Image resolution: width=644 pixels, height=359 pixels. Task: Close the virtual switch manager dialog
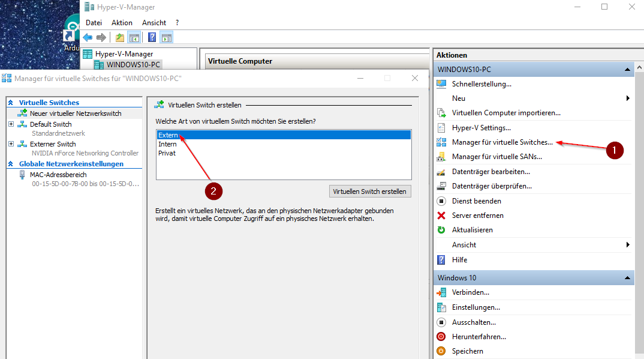click(415, 78)
